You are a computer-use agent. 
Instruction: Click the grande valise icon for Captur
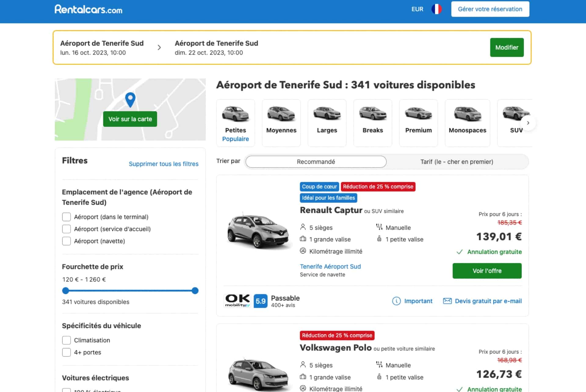tap(303, 239)
